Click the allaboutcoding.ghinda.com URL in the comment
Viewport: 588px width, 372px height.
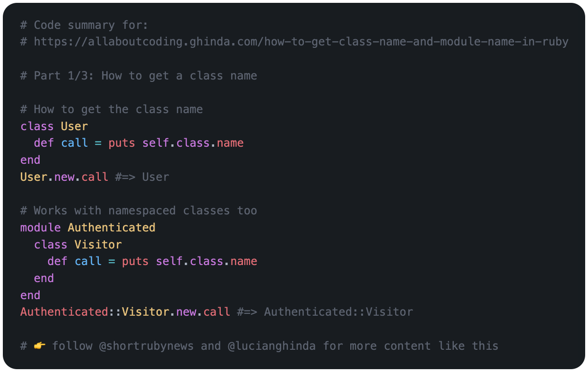click(301, 42)
